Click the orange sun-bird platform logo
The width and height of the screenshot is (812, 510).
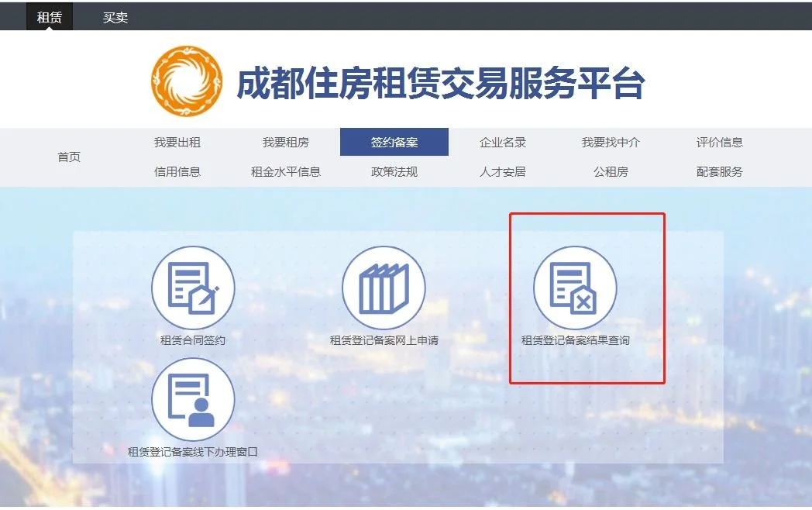(x=187, y=81)
